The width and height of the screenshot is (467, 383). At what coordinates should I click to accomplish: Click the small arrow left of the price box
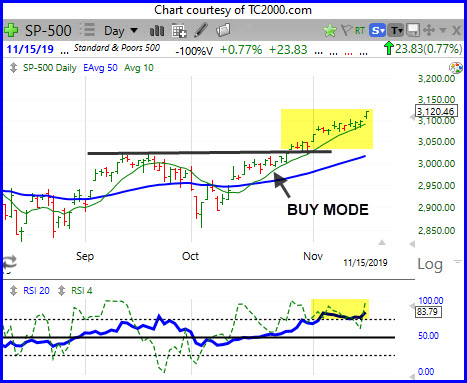[412, 117]
